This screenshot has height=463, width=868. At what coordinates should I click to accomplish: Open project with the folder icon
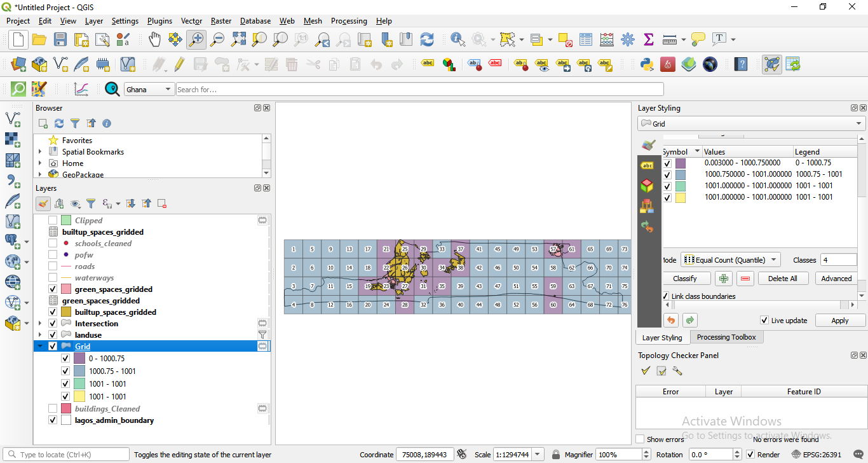[x=39, y=39]
